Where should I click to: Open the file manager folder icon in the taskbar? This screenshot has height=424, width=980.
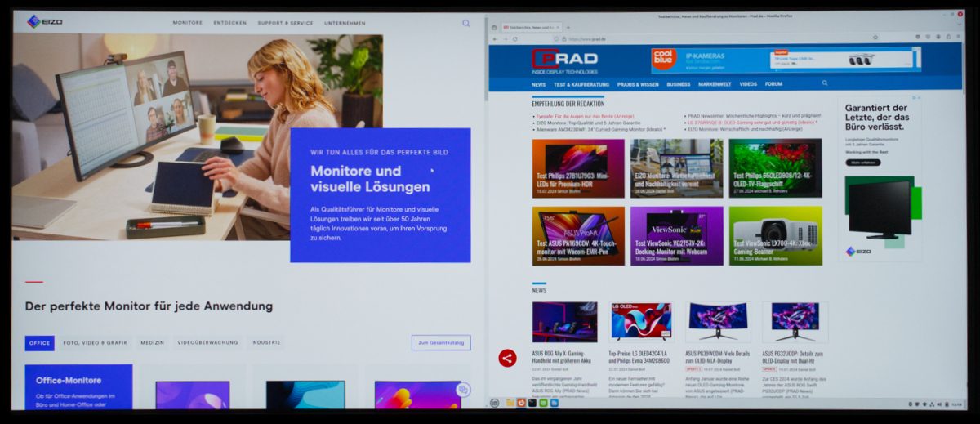click(x=510, y=403)
